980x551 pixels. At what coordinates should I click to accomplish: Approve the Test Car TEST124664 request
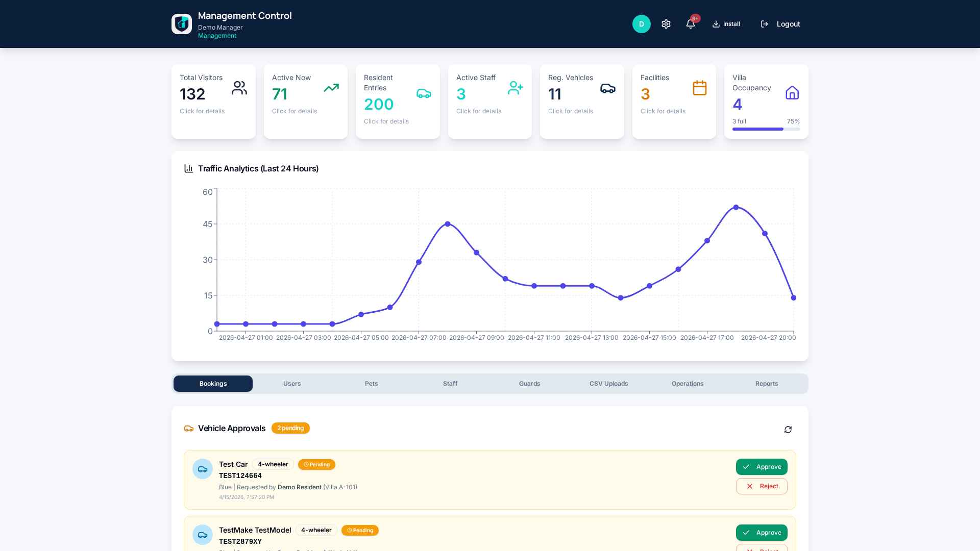pos(762,467)
